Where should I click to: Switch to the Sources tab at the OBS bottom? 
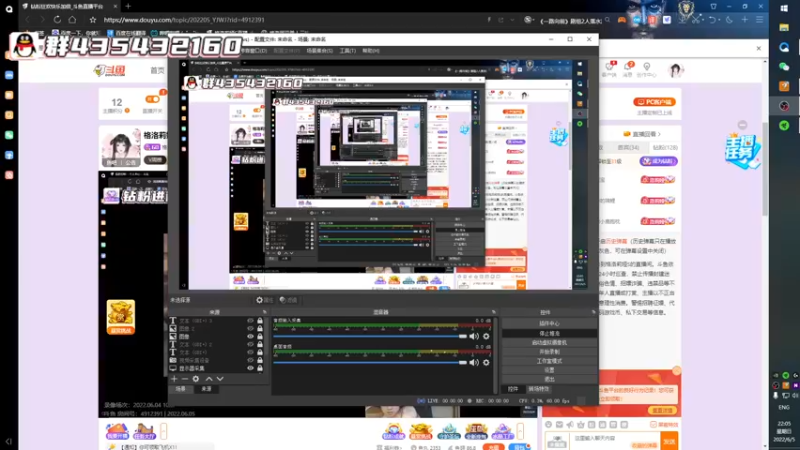point(206,389)
